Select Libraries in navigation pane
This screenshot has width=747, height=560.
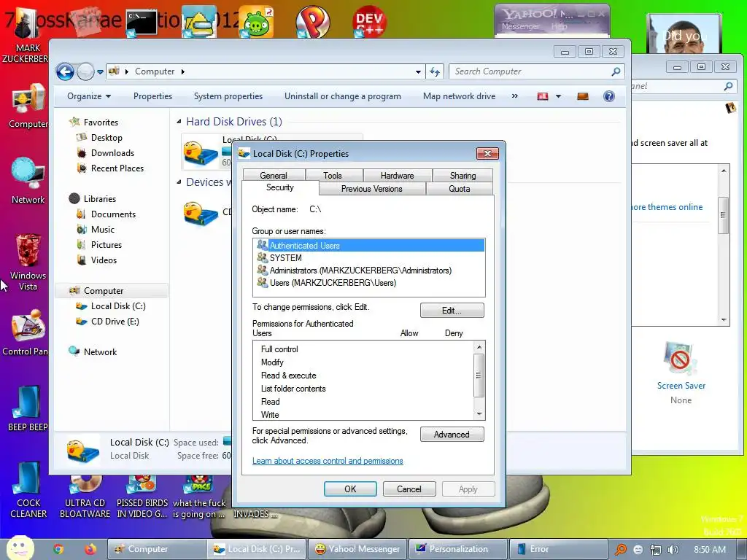point(99,198)
